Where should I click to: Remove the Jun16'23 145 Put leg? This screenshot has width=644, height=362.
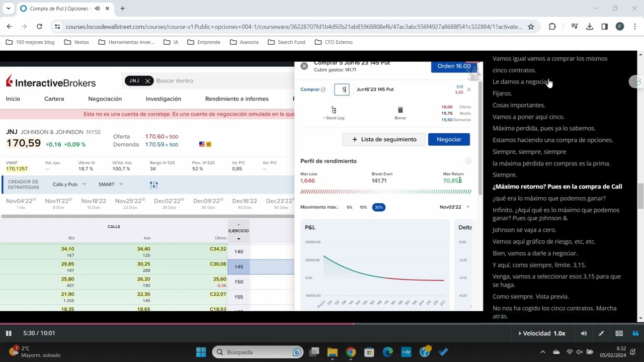point(469,89)
